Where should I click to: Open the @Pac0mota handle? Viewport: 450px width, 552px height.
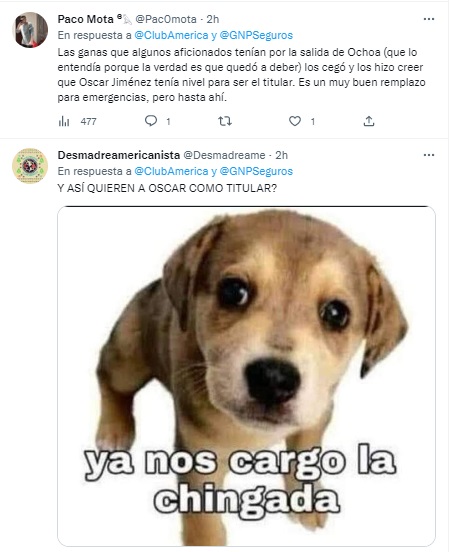click(166, 19)
